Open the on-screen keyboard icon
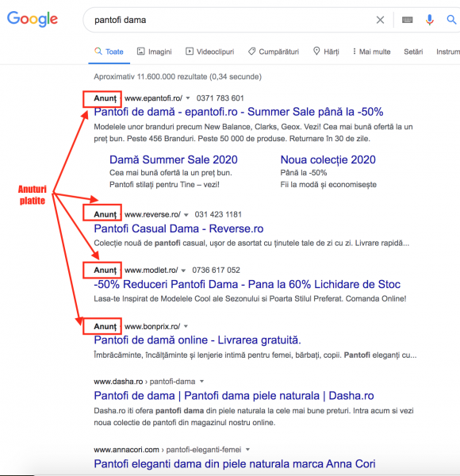Image resolution: width=460 pixels, height=476 pixels. [407, 20]
